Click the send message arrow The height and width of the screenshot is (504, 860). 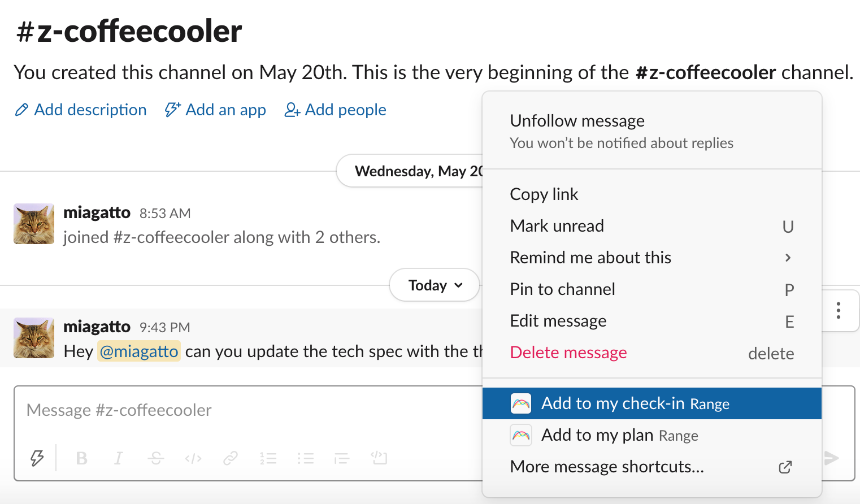pyautogui.click(x=831, y=458)
